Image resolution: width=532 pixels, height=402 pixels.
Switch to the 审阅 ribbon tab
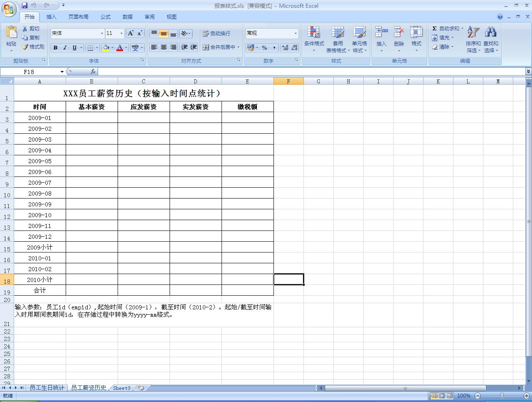[x=150, y=17]
